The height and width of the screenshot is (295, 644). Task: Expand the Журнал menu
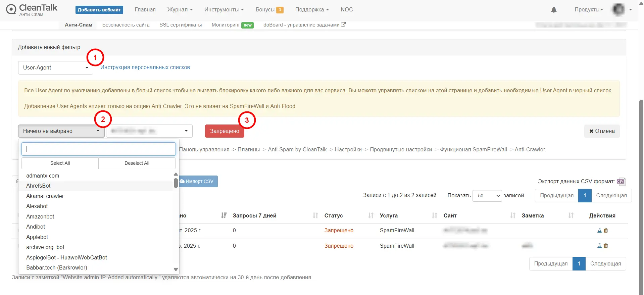pos(180,9)
